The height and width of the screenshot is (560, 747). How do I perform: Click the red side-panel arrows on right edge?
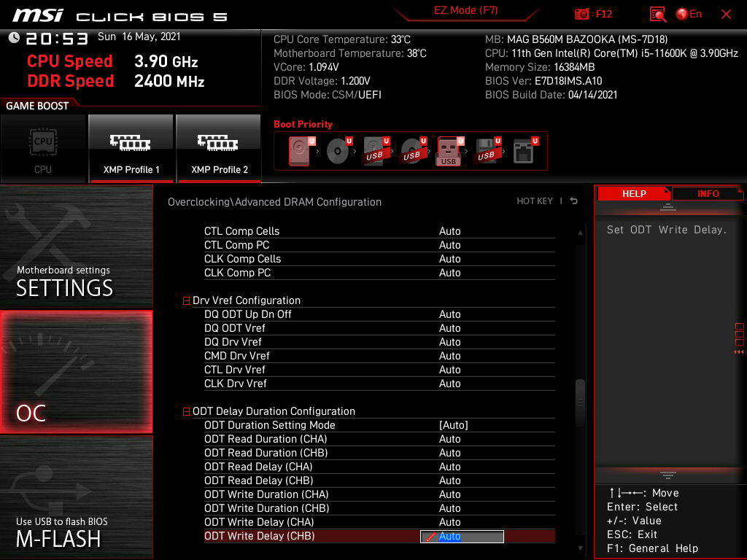pyautogui.click(x=739, y=352)
